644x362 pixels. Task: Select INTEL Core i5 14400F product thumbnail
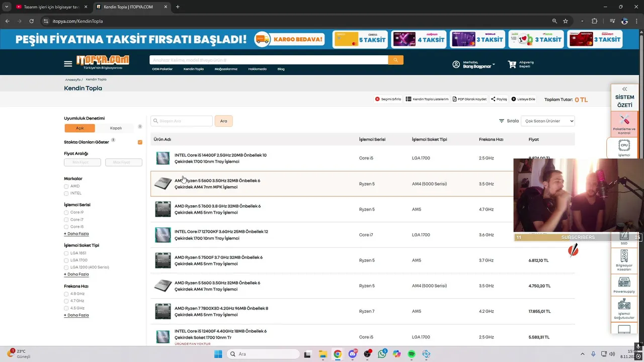pos(163,158)
